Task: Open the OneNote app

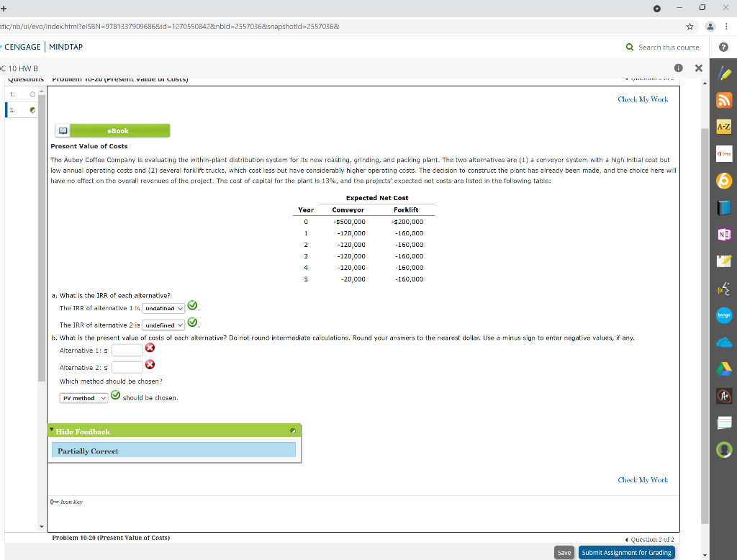Action: click(724, 234)
